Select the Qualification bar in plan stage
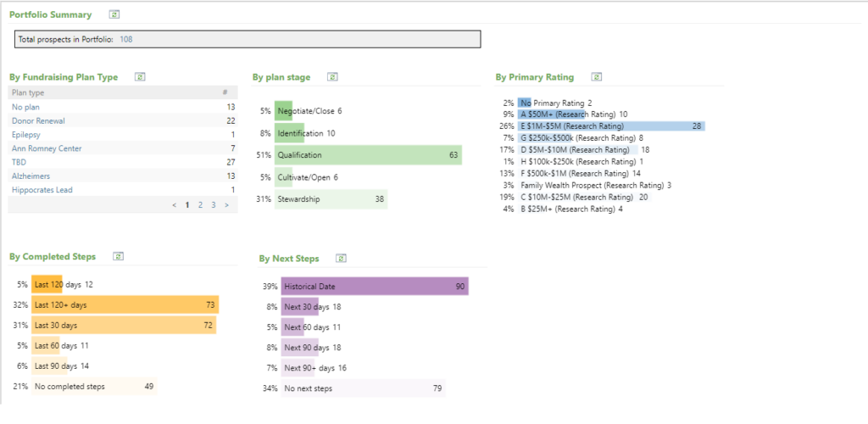 click(368, 155)
